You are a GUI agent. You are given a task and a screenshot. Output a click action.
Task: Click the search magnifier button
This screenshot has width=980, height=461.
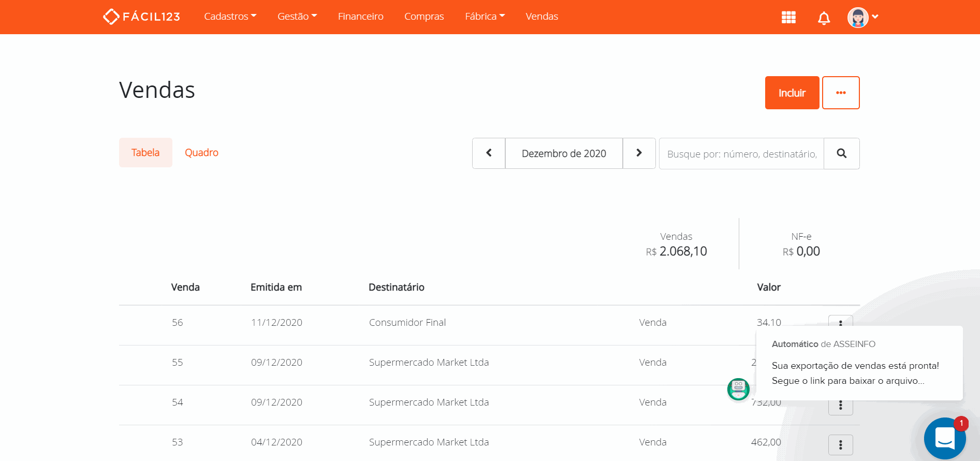coord(841,153)
